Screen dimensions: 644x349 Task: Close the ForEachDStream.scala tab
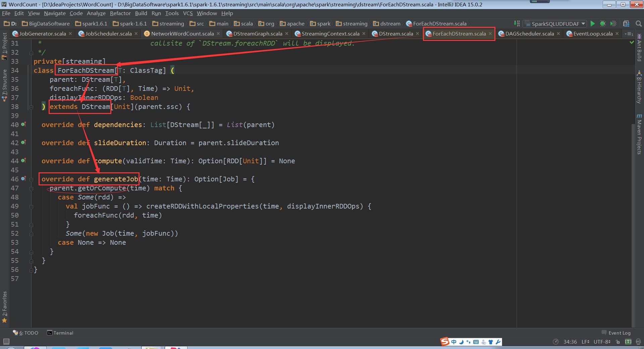coord(490,34)
